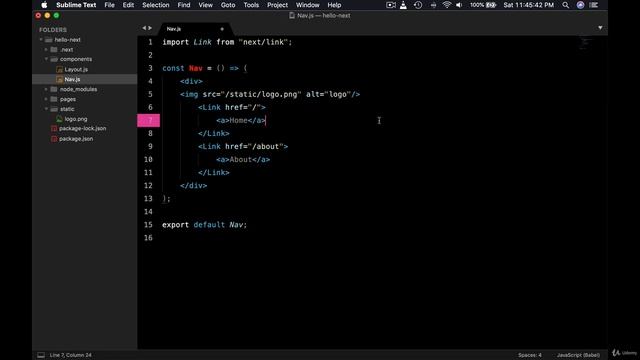This screenshot has width=640, height=360.
Task: Open the Apple menu
Action: click(44, 5)
